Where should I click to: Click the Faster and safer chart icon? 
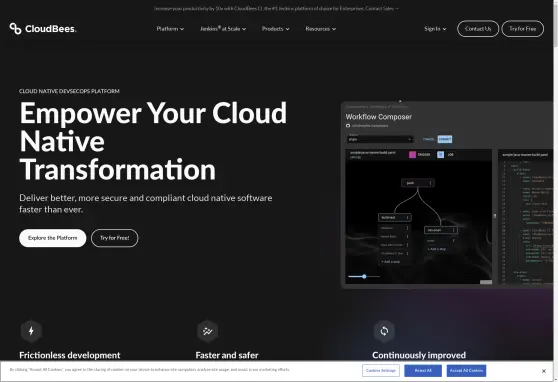point(207,331)
